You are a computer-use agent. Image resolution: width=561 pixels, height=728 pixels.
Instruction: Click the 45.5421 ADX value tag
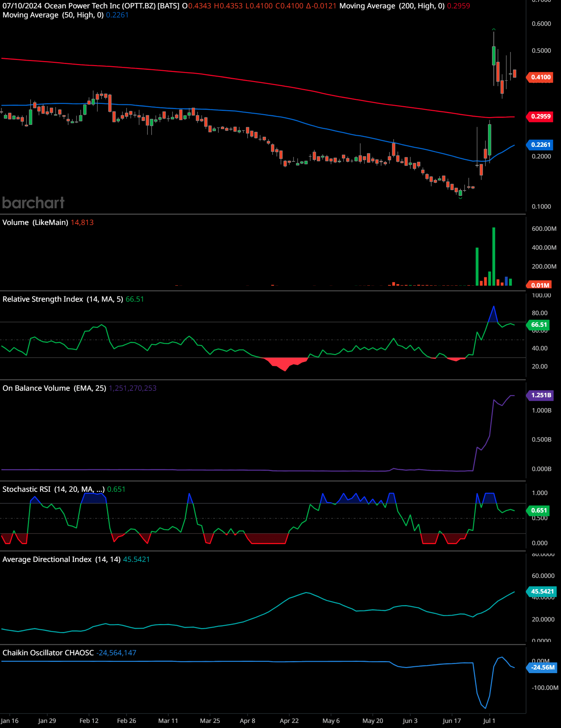click(x=541, y=591)
